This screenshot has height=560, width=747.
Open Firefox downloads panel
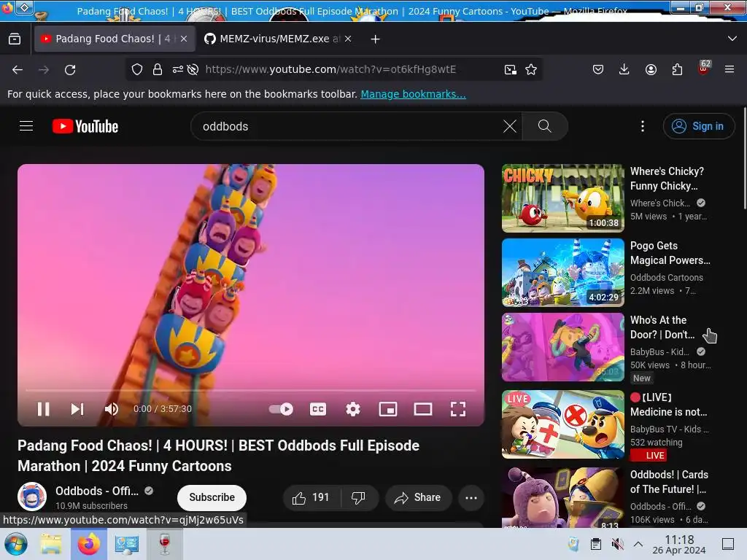(x=624, y=69)
